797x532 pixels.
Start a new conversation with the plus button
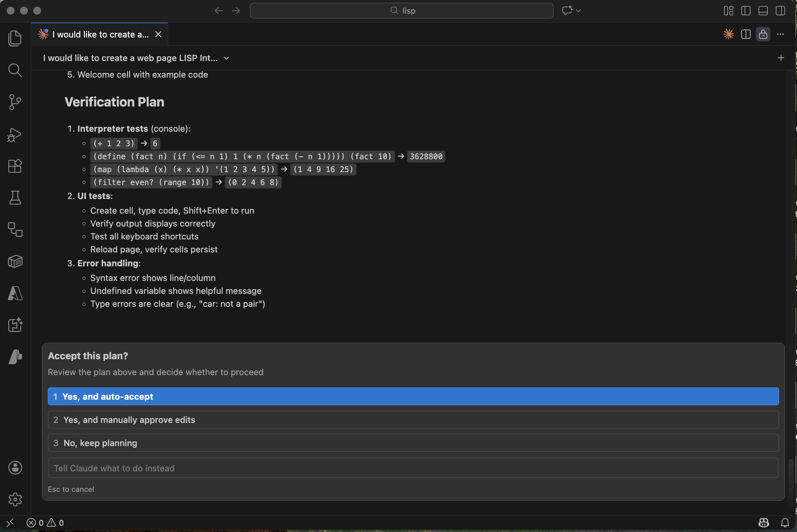click(781, 58)
